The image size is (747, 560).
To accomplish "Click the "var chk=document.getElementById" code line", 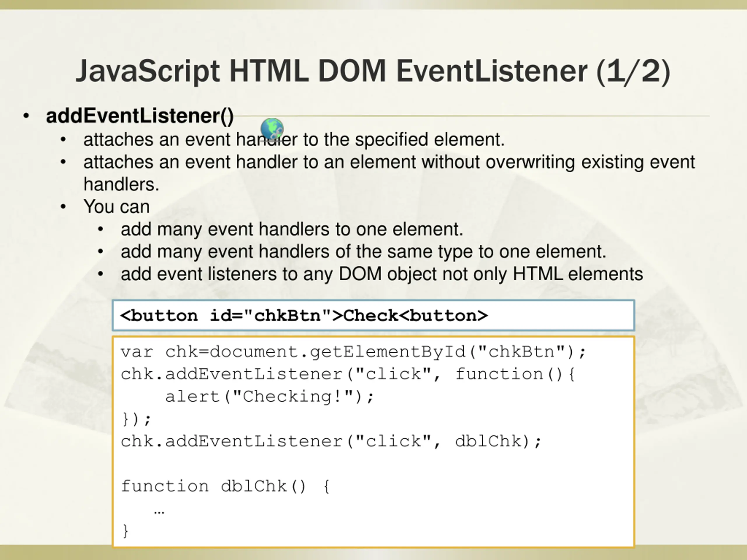I will coord(353,352).
